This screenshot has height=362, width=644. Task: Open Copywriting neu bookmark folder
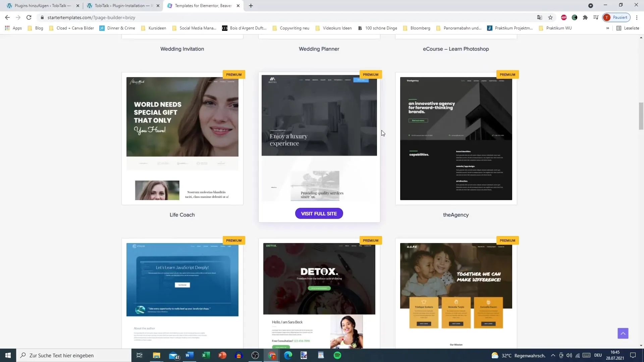tap(291, 28)
